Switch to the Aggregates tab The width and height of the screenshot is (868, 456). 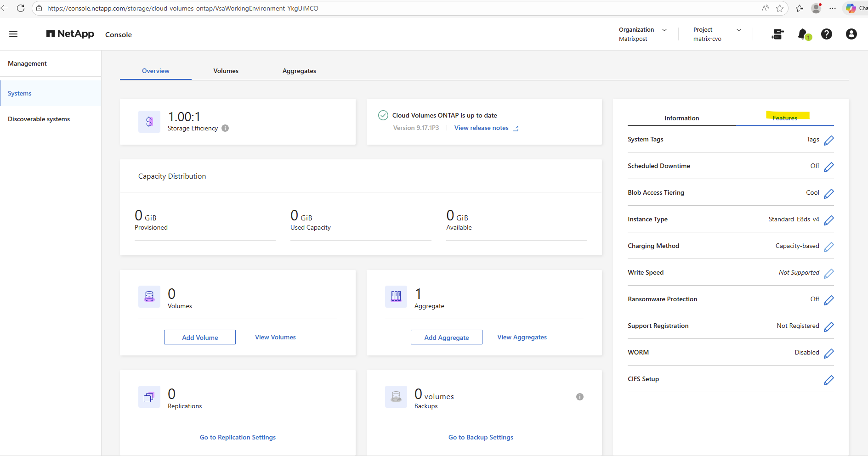click(x=299, y=71)
